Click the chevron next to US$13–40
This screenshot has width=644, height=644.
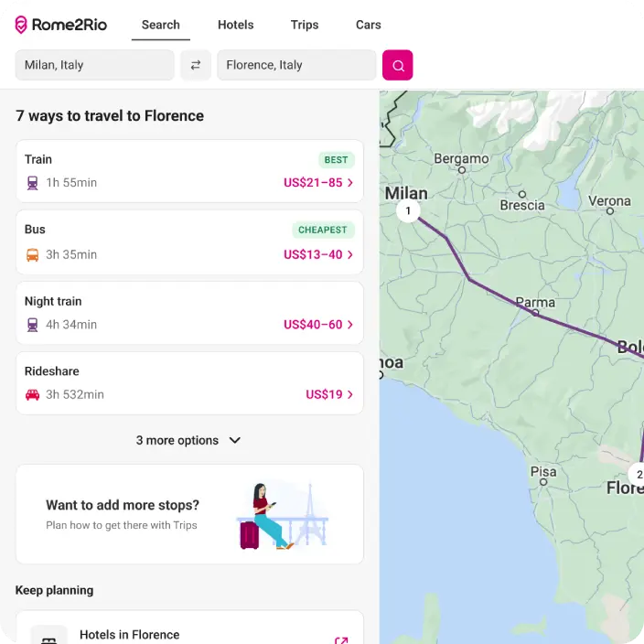pyautogui.click(x=350, y=254)
